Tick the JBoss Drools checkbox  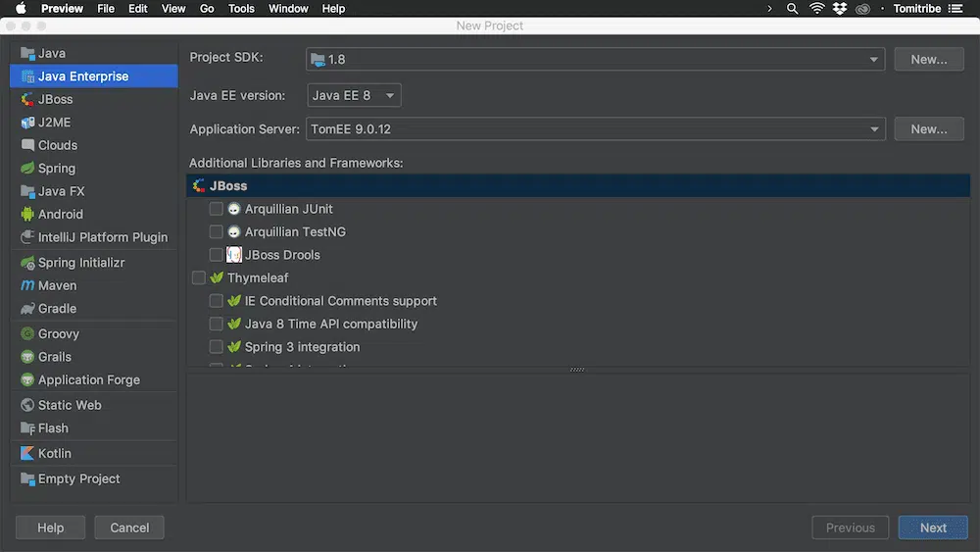(217, 255)
